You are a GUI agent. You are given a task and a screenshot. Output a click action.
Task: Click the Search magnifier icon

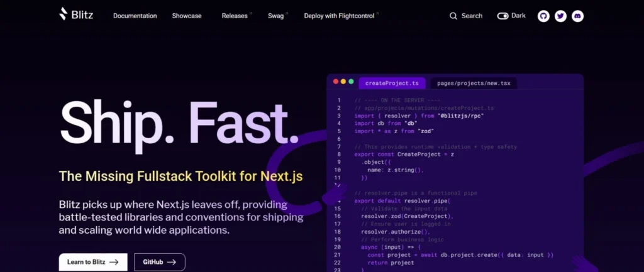pyautogui.click(x=453, y=16)
